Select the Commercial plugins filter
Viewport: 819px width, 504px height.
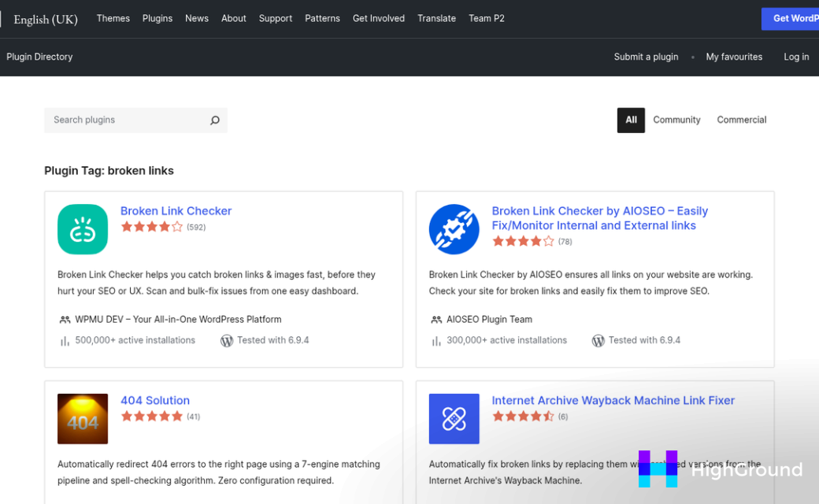[741, 120]
